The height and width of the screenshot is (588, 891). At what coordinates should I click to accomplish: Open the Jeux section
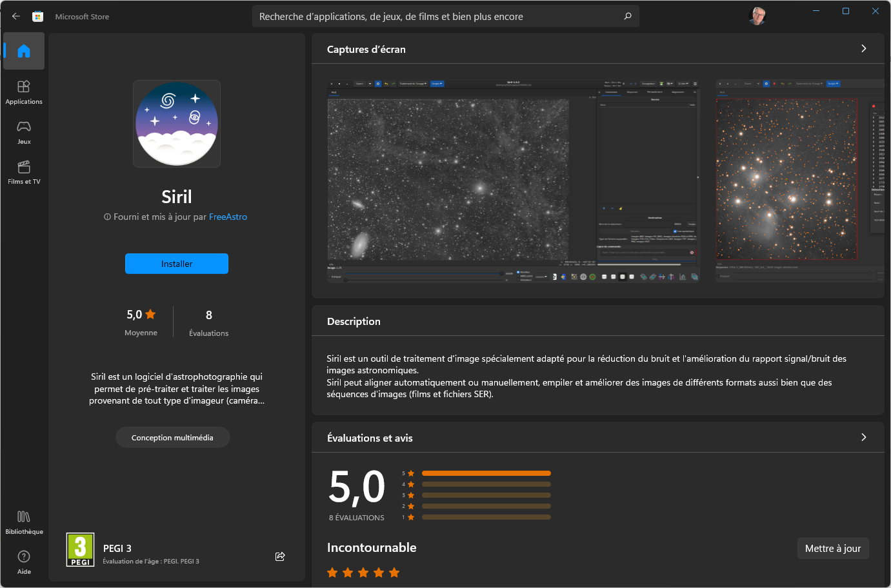(x=24, y=132)
